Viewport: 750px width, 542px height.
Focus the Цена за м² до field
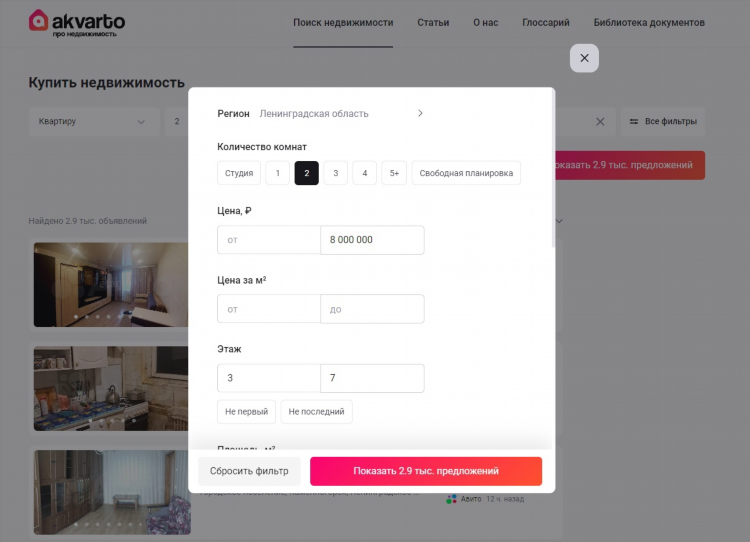tap(372, 309)
